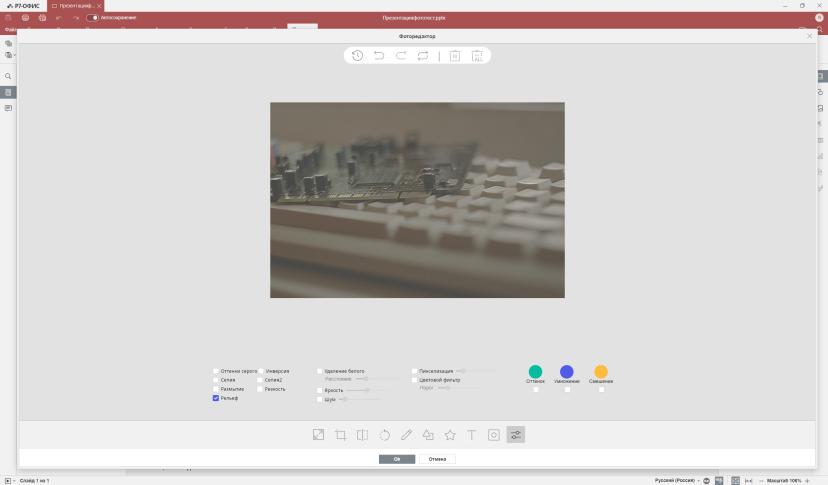Image resolution: width=828 pixels, height=485 pixels.
Task: Select the Text tool
Action: (x=472, y=435)
